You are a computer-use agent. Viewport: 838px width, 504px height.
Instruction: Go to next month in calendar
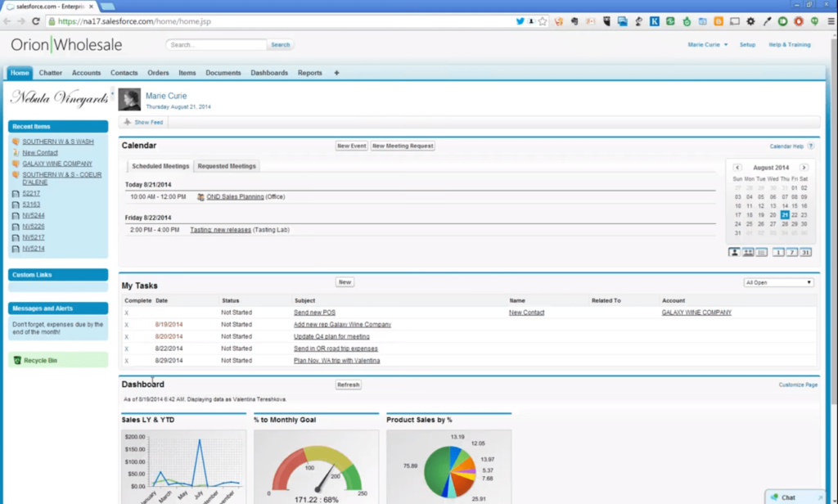pyautogui.click(x=804, y=168)
